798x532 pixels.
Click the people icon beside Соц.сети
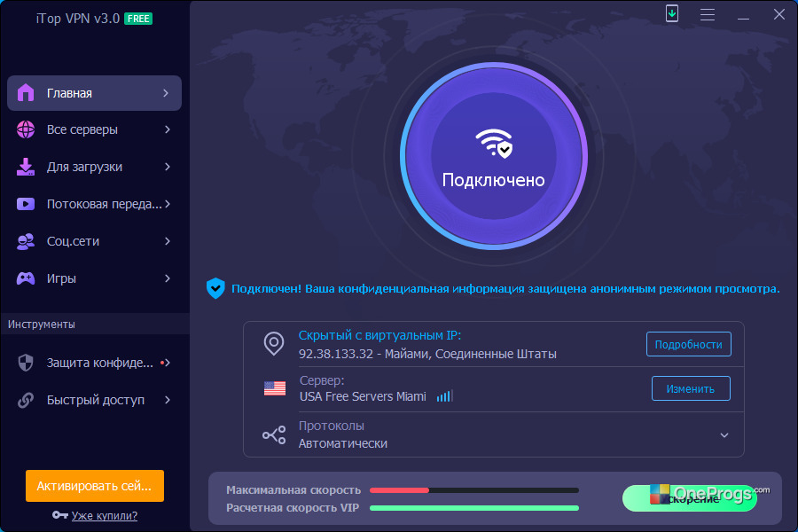26,241
